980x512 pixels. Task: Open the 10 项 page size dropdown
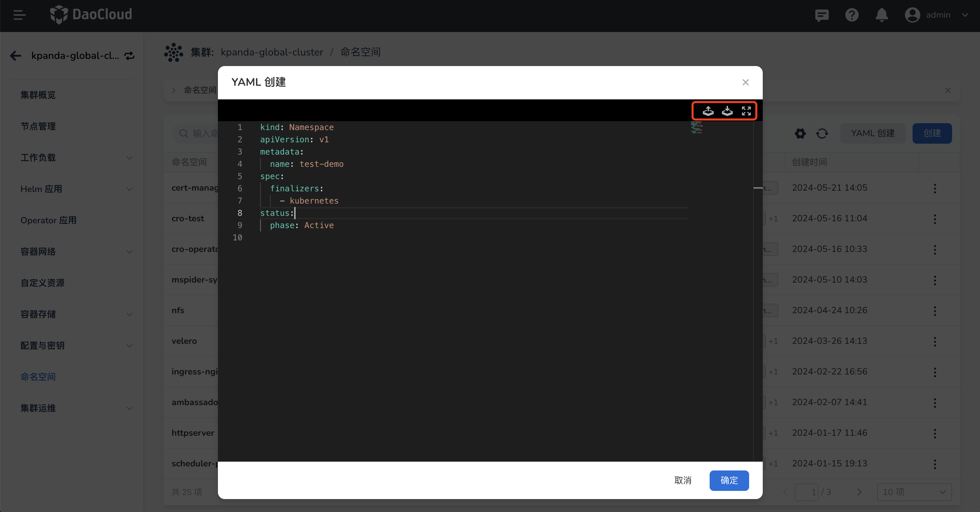(914, 492)
